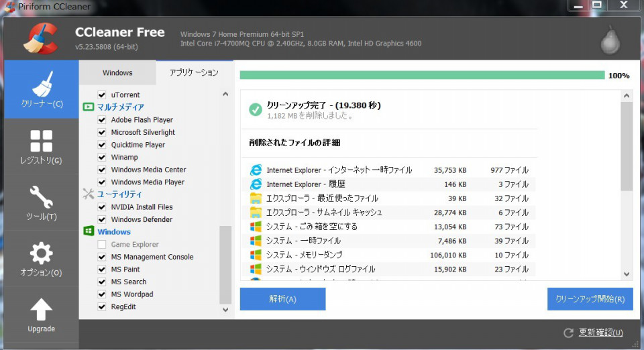Open the Options section gear icon

pos(41,253)
